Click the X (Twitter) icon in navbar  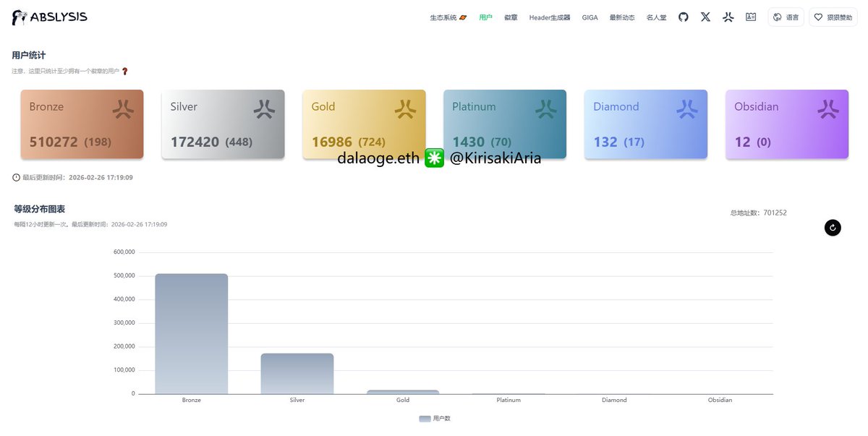pos(705,17)
